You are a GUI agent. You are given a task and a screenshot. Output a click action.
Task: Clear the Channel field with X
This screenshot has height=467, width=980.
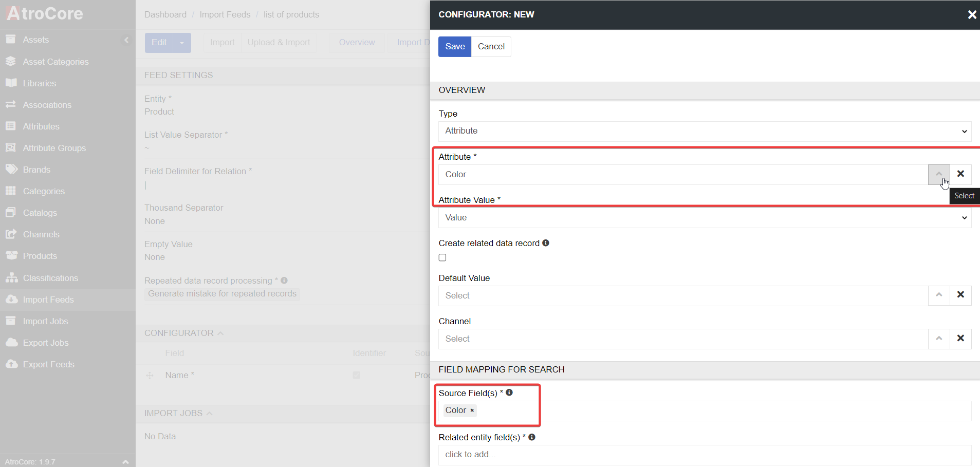[x=960, y=339]
